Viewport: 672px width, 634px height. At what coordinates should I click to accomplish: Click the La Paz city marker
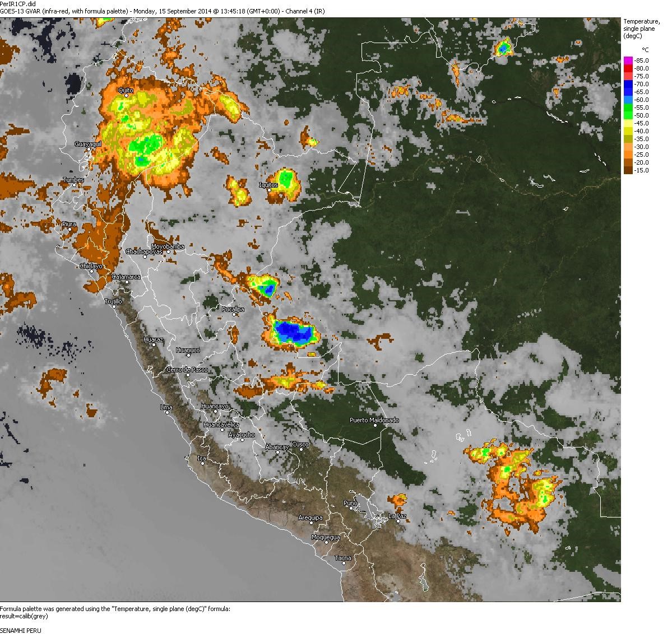tap(398, 521)
